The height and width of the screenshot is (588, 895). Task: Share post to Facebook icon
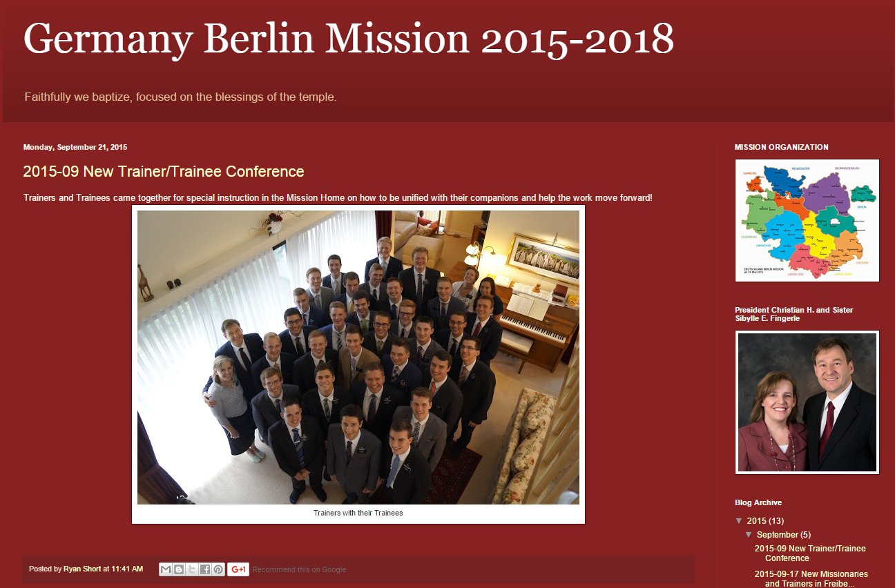tap(205, 569)
